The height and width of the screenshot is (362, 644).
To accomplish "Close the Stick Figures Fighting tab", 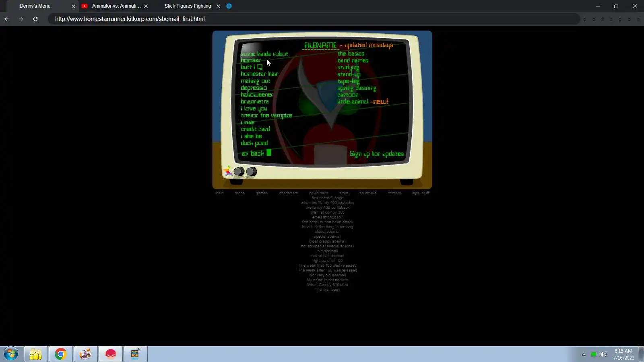I will click(x=218, y=6).
